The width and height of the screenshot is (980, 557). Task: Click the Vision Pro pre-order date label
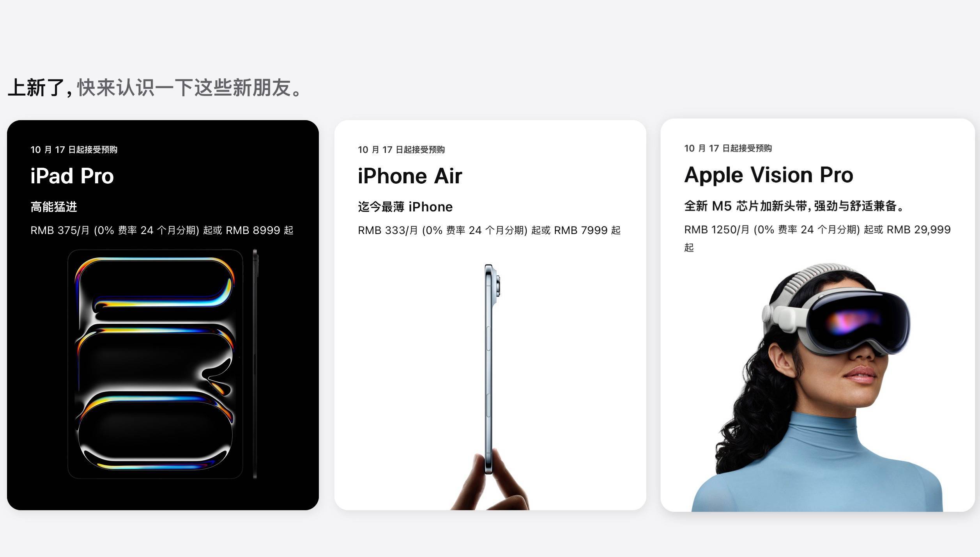point(728,149)
